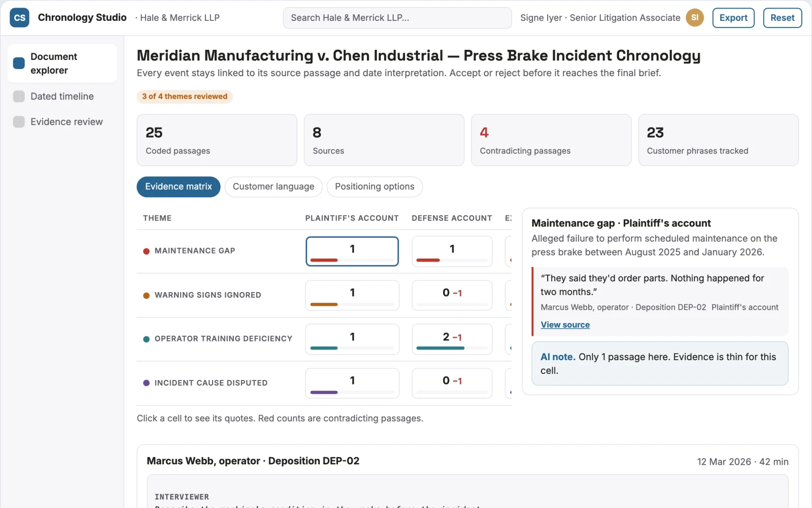Click the Contradicting passages stat card
Screen dimensions: 812x508
[551, 140]
